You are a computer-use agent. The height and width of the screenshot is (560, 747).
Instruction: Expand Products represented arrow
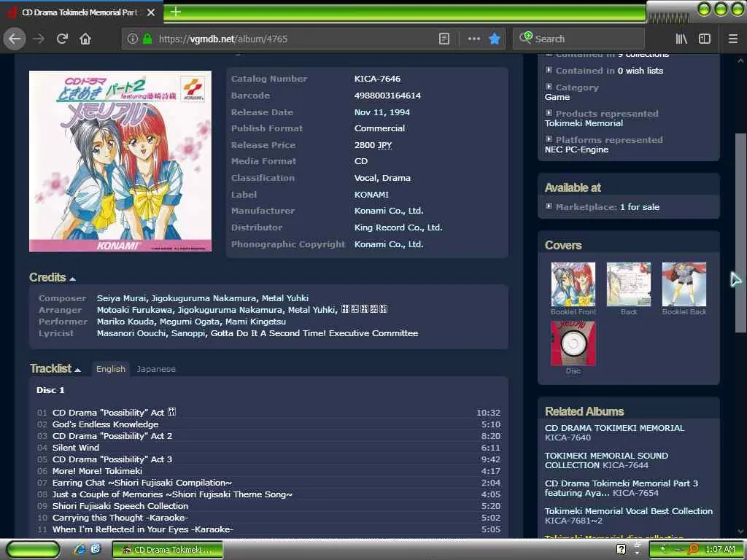point(549,113)
